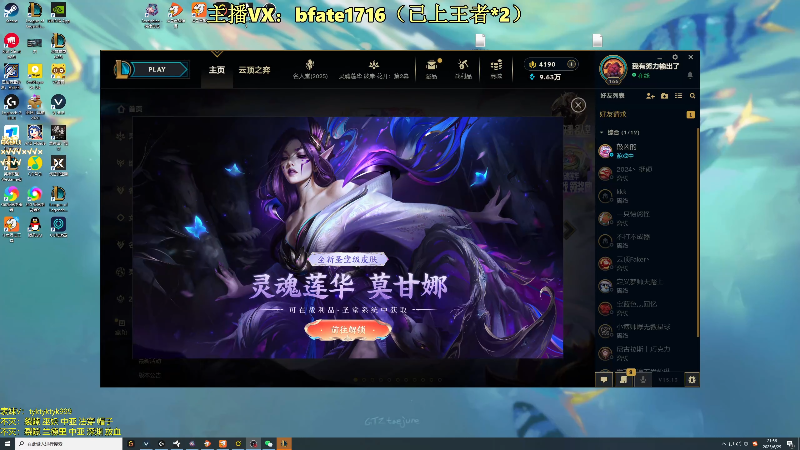Click the orange 前往解锁 button
The image size is (800, 450).
coord(348,330)
